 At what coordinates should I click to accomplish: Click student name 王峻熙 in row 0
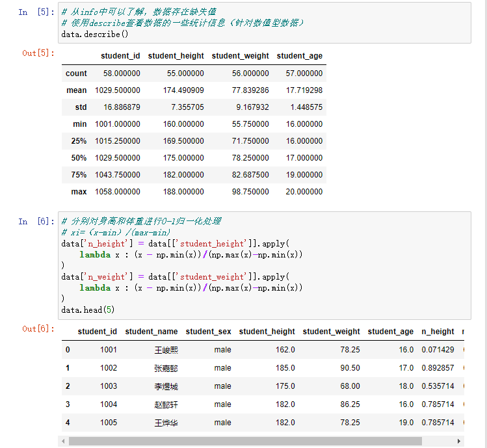(x=166, y=350)
